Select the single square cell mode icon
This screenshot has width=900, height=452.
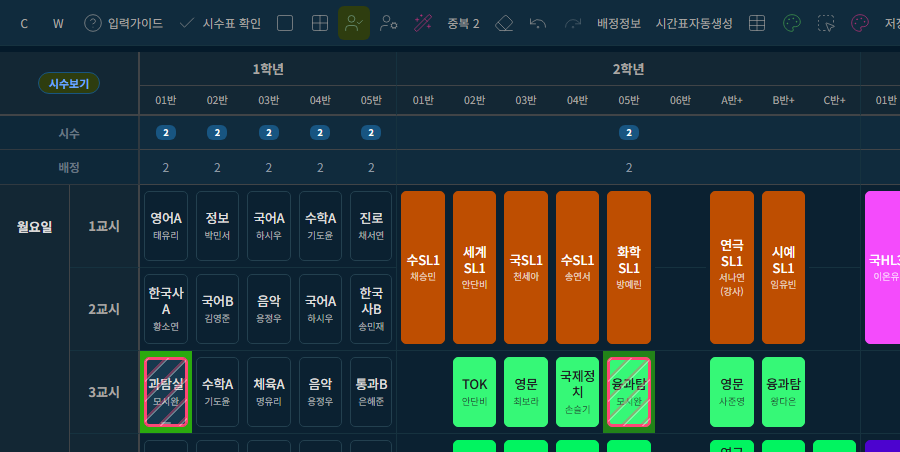coord(285,23)
